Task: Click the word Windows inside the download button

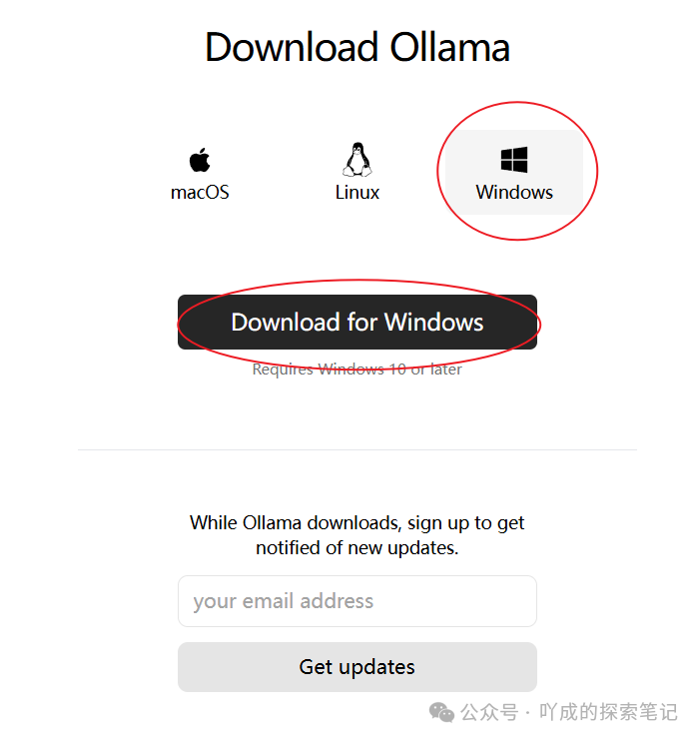Action: (x=433, y=323)
